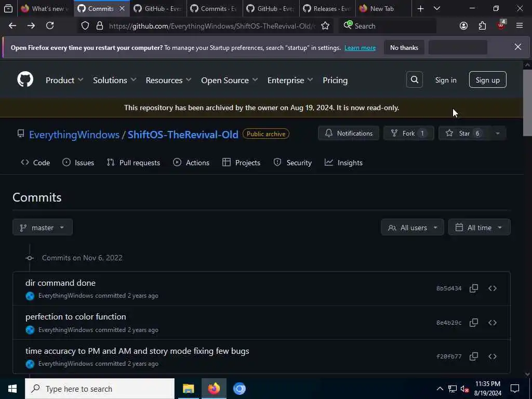Screen dimensions: 532x399
Task: Click the GitHub Octocat logo
Action: click(25, 79)
